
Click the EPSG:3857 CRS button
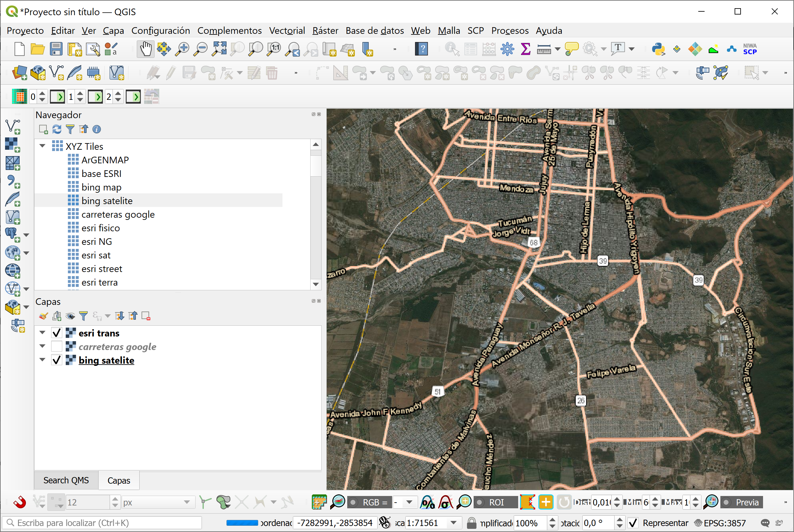pos(720,523)
